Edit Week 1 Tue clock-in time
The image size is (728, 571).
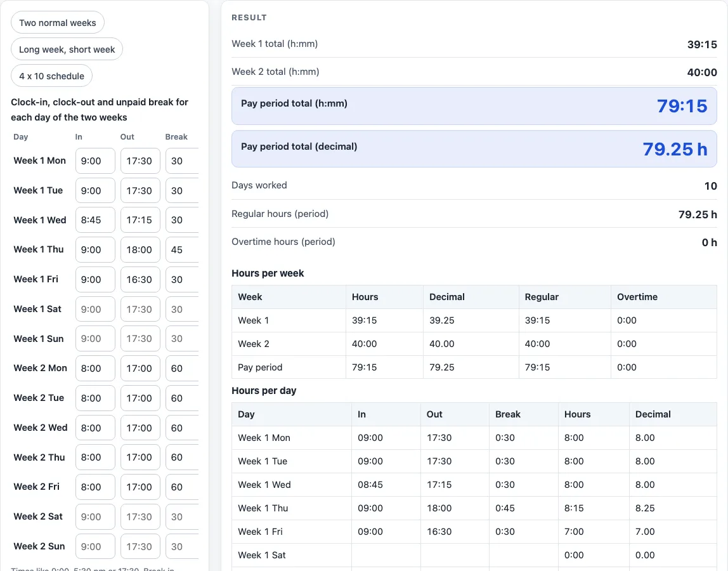click(95, 190)
